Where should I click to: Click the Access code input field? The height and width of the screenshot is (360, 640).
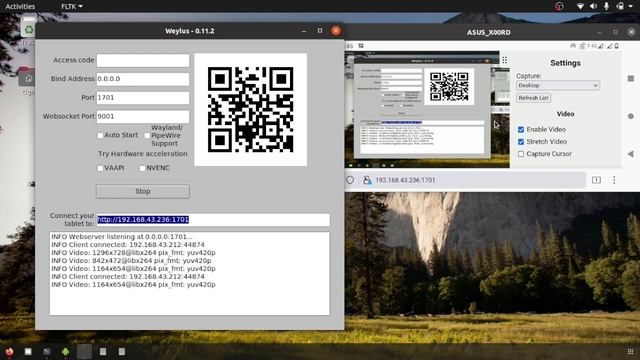(x=143, y=60)
